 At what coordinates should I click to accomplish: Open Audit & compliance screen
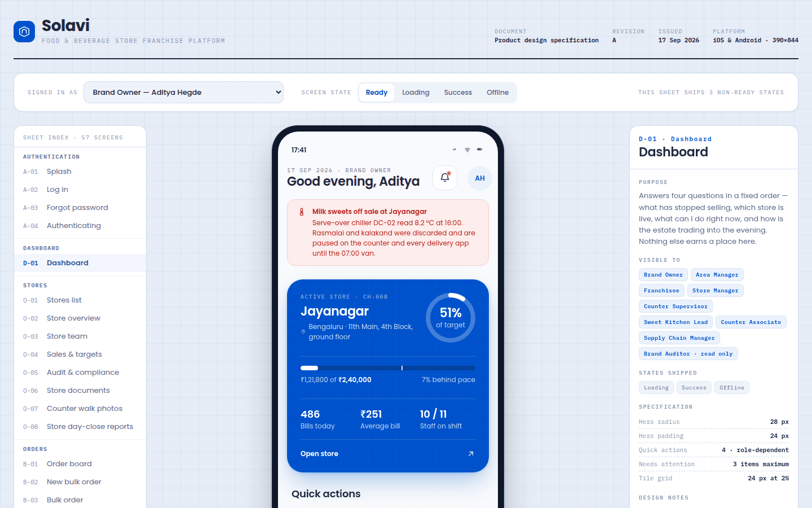click(80, 373)
